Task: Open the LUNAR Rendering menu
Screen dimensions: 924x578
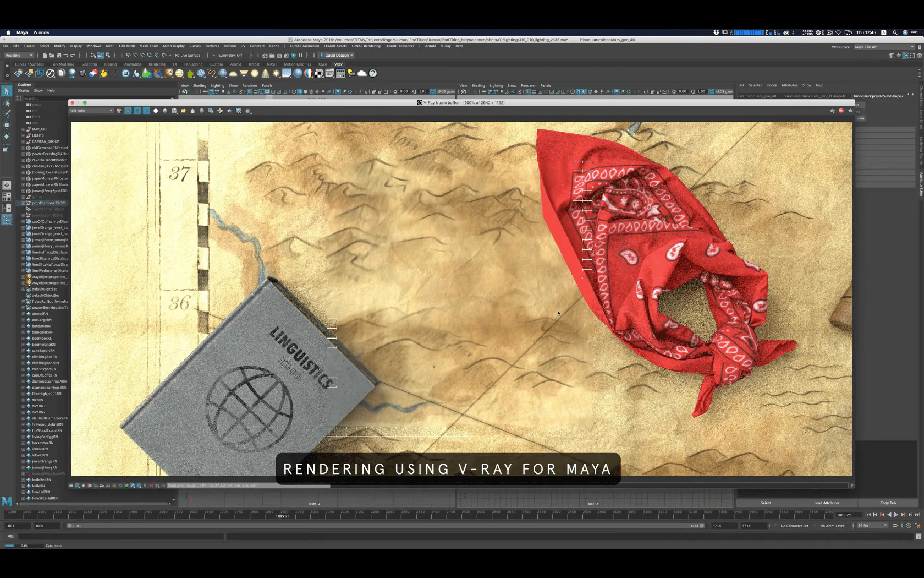Action: [366, 46]
